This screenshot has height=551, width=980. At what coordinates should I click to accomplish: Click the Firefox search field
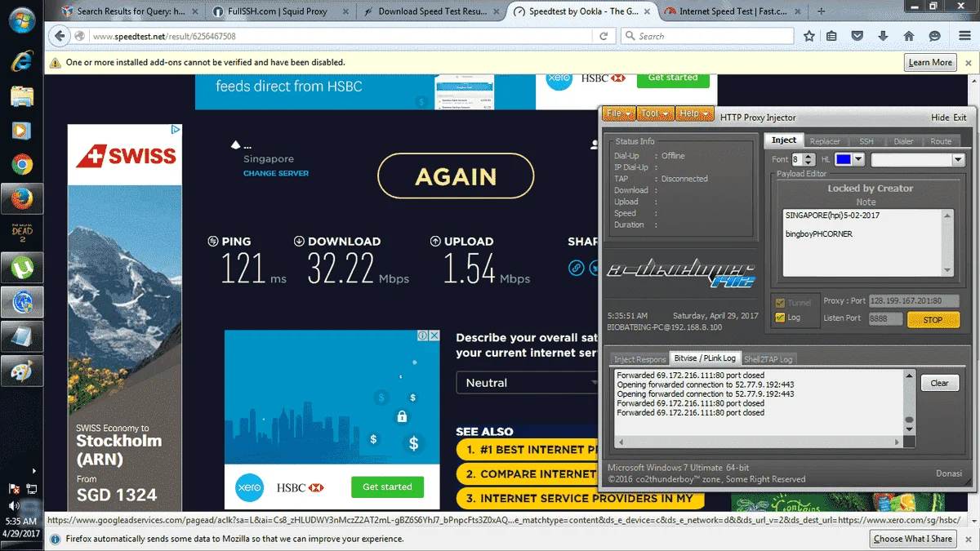click(x=707, y=36)
